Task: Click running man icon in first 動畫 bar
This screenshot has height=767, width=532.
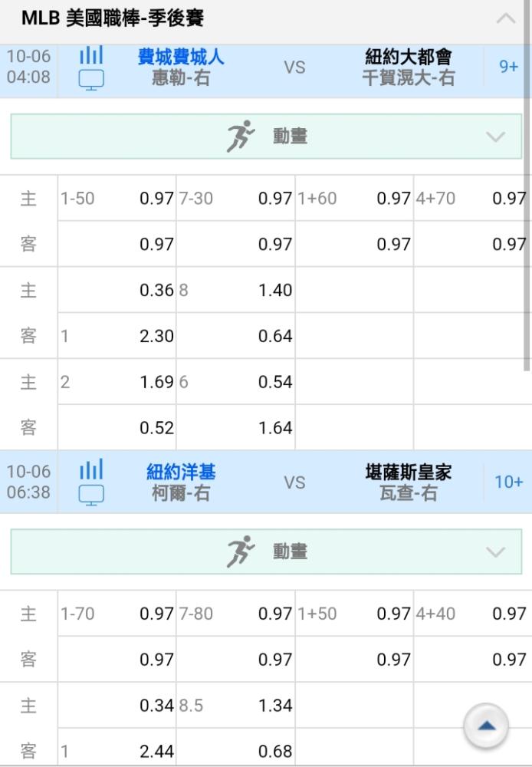Action: pyautogui.click(x=240, y=136)
